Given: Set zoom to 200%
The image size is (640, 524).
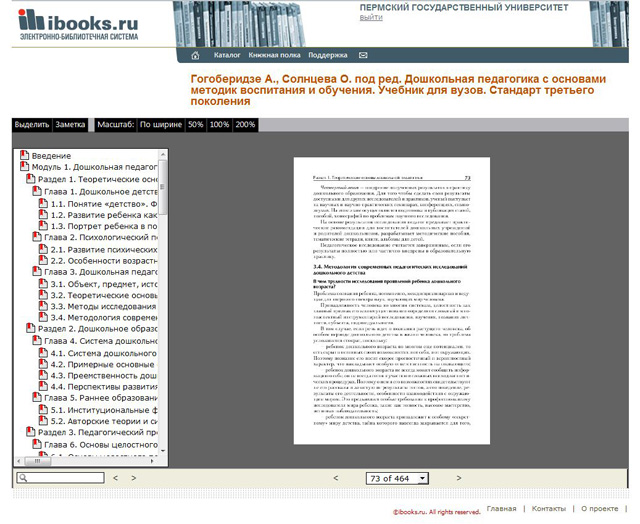Looking at the screenshot, I should [245, 124].
